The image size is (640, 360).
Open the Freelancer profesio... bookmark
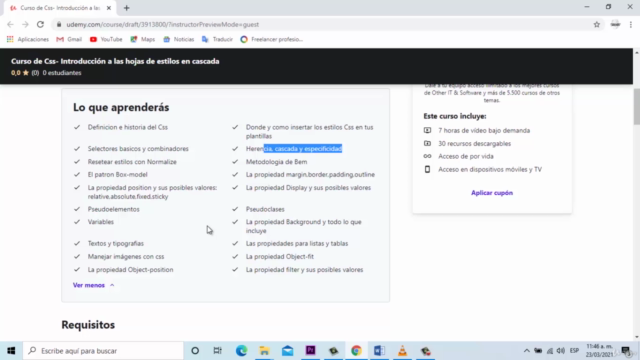tap(271, 39)
